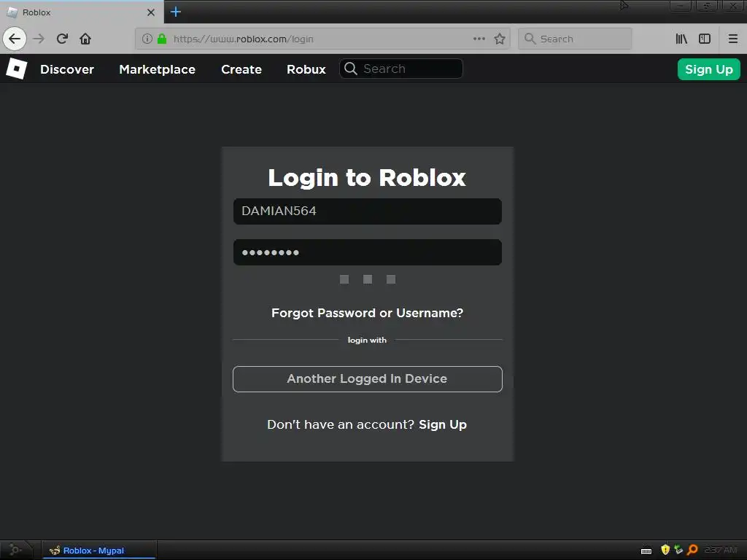Viewport: 747px width, 560px height.
Task: Bookmark this page with the star
Action: 499,39
